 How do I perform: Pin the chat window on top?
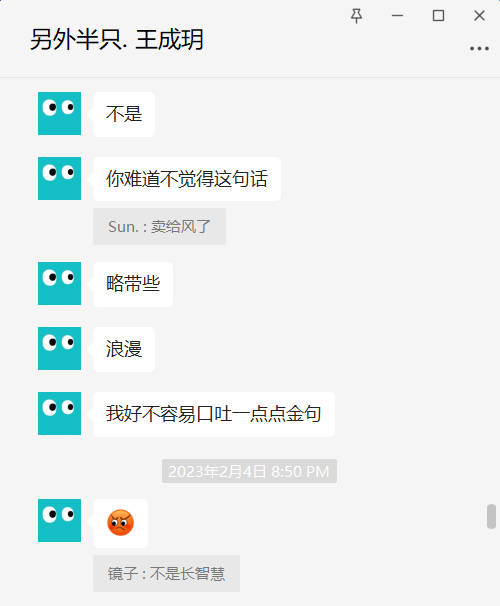(356, 16)
